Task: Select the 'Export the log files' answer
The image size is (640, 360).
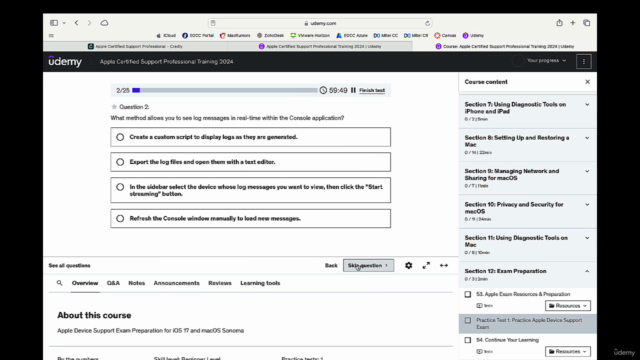Action: tap(250, 162)
